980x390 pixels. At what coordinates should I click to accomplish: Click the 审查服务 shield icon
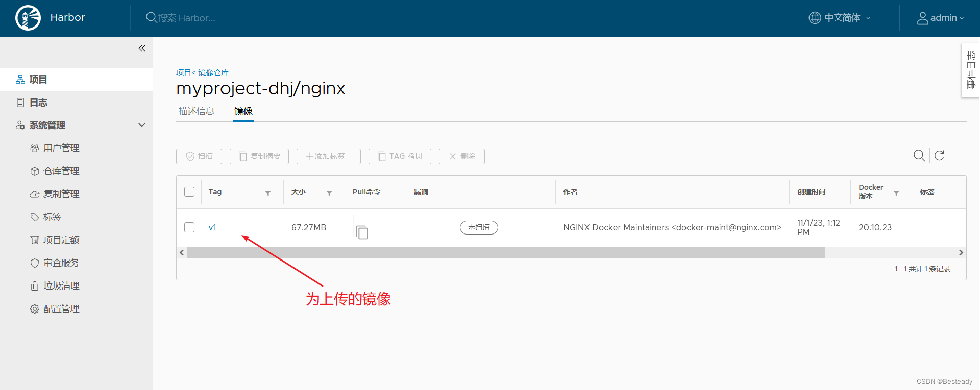coord(34,263)
